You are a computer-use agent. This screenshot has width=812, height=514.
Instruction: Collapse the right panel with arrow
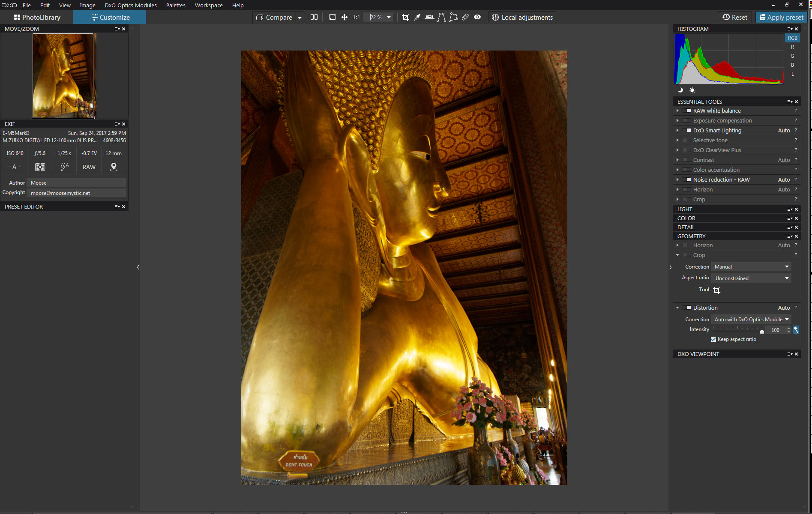pos(670,267)
